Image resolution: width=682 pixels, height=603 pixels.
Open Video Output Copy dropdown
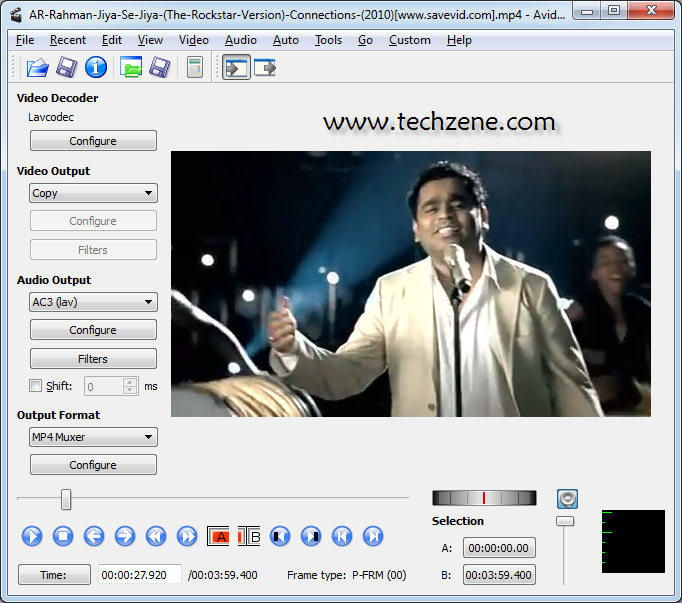point(94,193)
